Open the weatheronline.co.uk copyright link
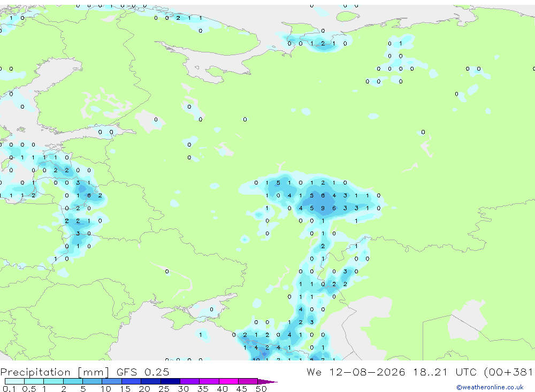The width and height of the screenshot is (535, 392). pos(490,387)
